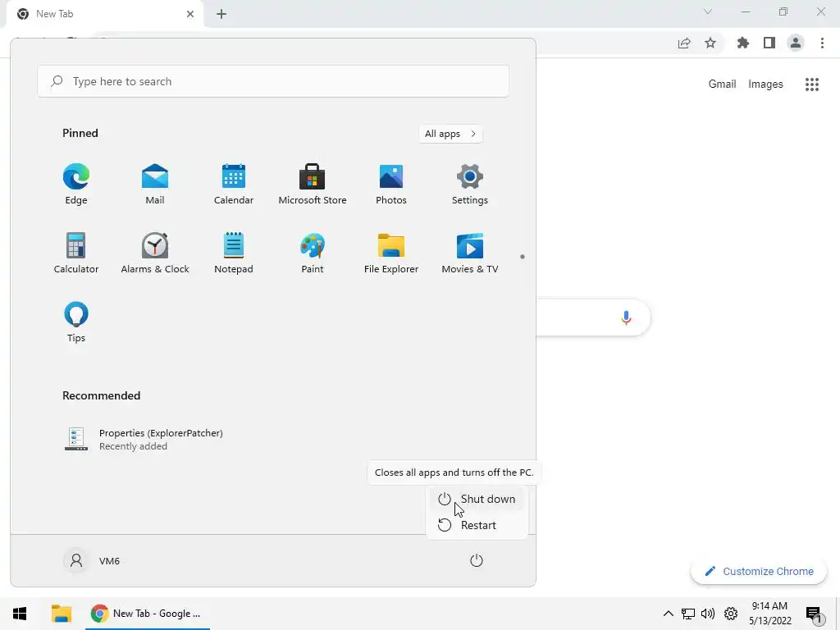Image resolution: width=840 pixels, height=630 pixels.
Task: Choose Restart from the power menu
Action: (477, 525)
